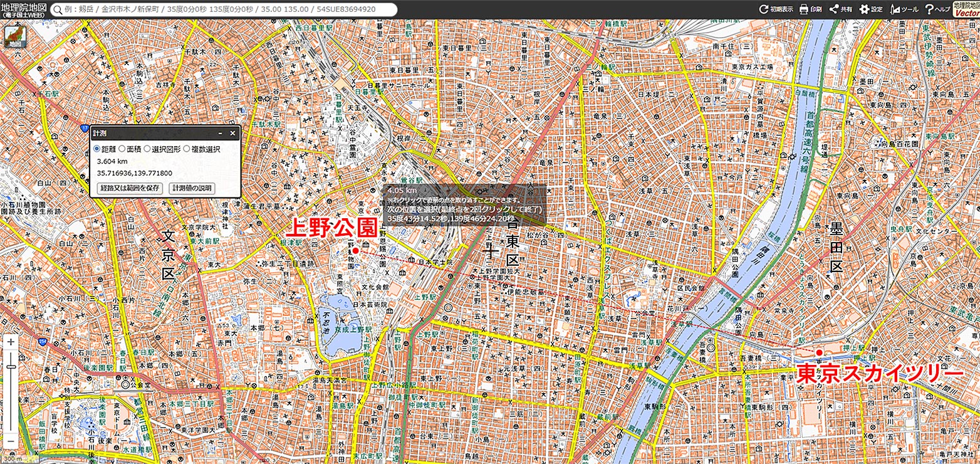Viewport: 980px width, 464px height.
Task: Click 経路又は範囲を保存 button
Action: pos(130,188)
